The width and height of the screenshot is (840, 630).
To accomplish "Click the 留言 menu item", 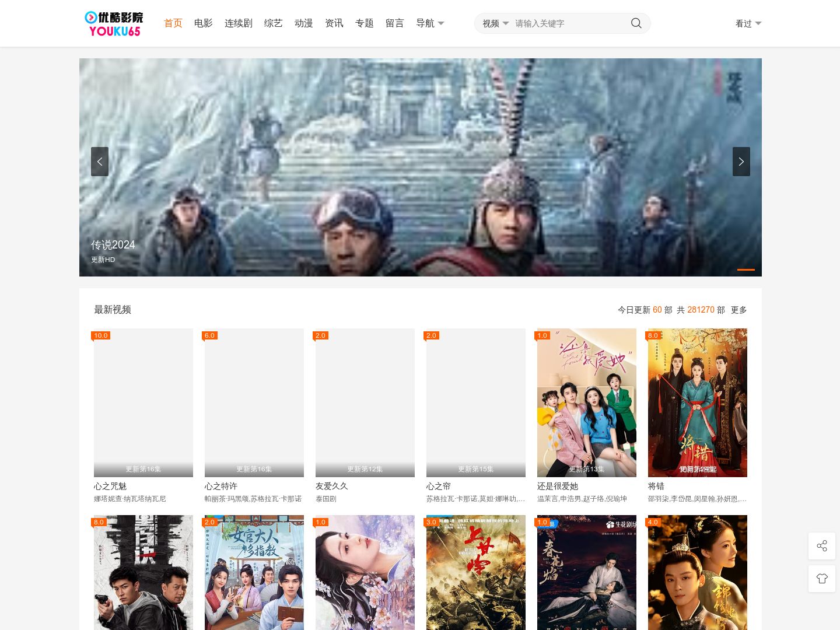I will [x=395, y=23].
